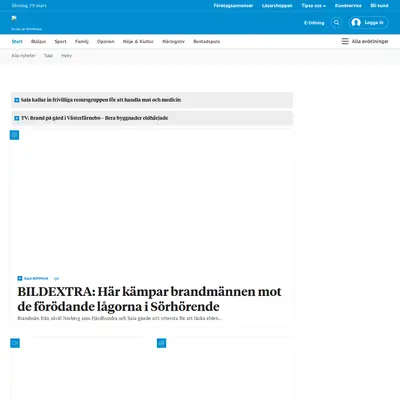This screenshot has height=400, width=400.
Task: Show Alla nyheter filter
Action: point(23,56)
